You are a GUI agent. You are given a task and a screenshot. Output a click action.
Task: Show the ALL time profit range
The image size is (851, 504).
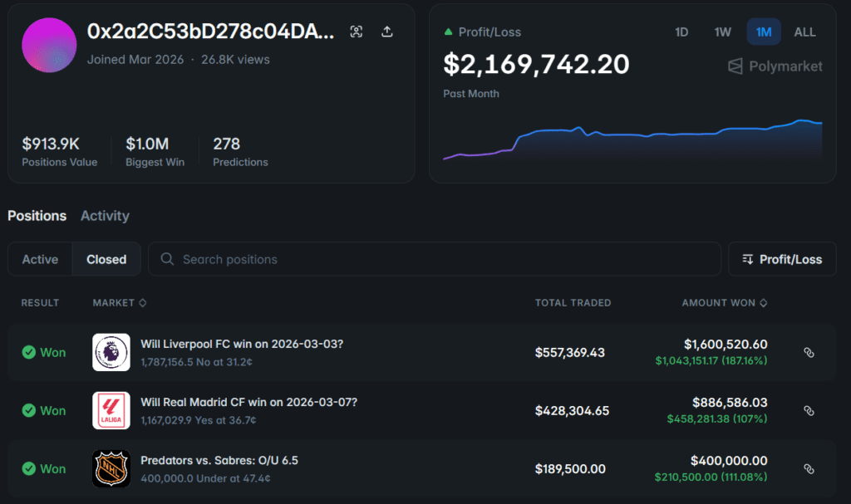[x=804, y=32]
